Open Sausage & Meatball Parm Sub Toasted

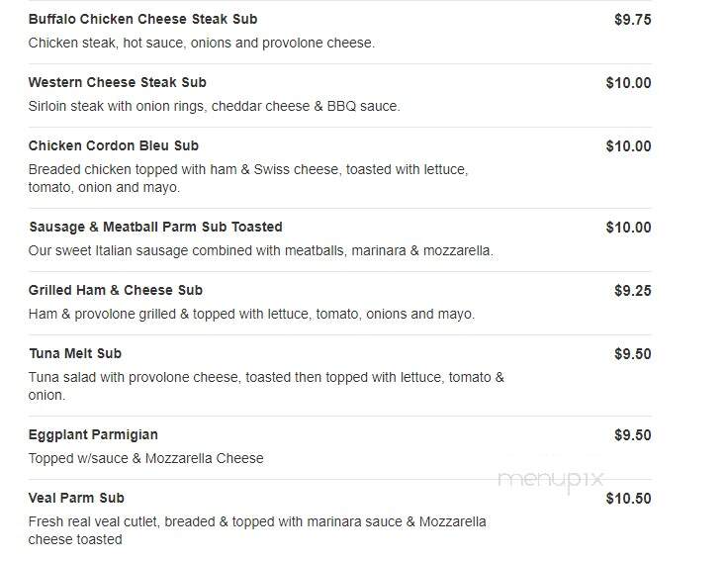pyautogui.click(x=155, y=227)
